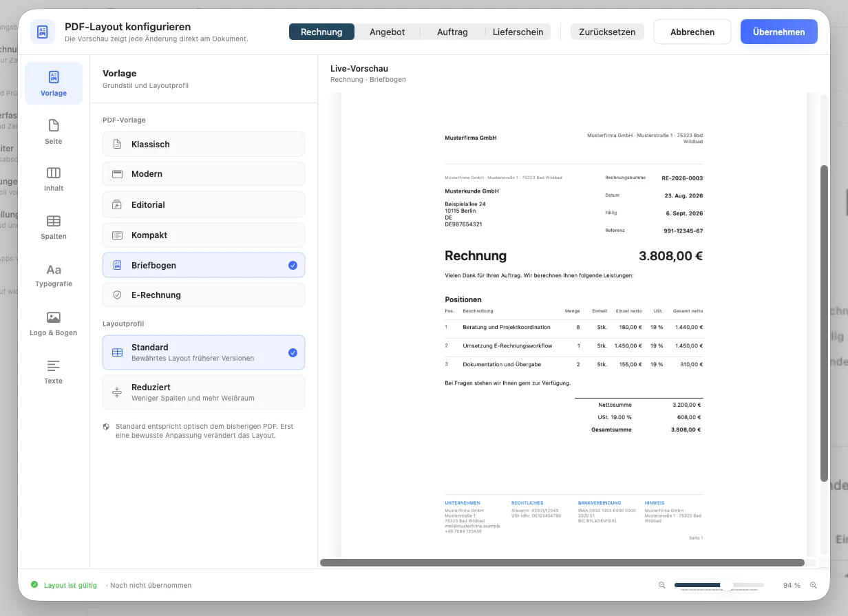
Task: Click the 94 % zoom value
Action: point(792,586)
